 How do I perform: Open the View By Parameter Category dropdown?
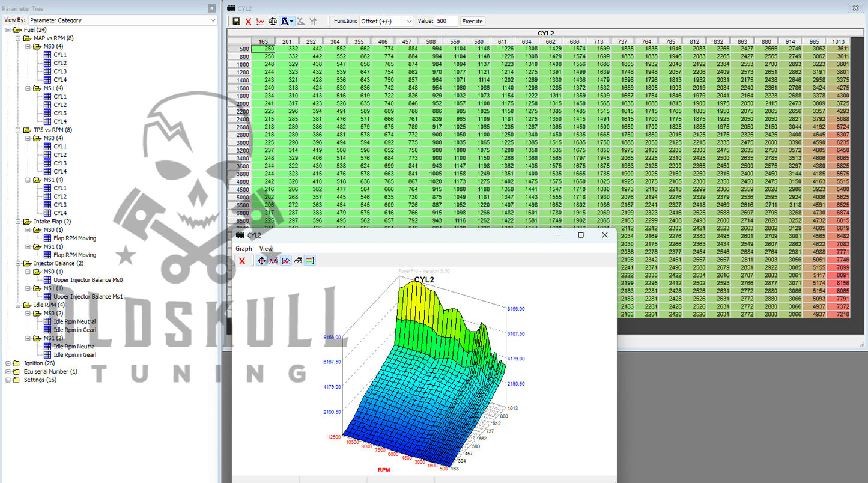point(123,20)
